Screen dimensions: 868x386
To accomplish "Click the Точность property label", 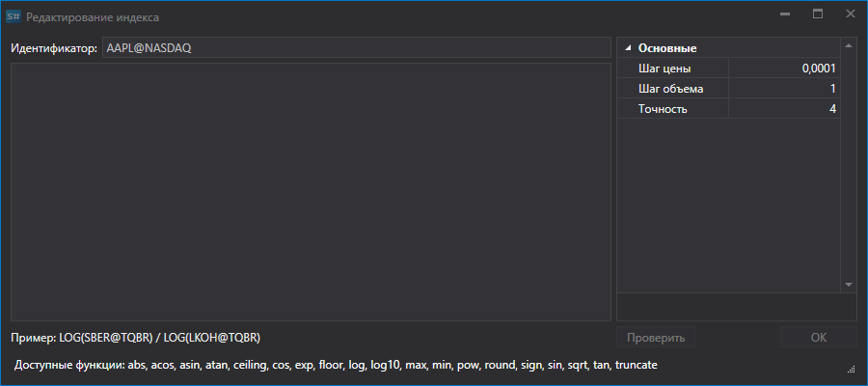I will (x=663, y=108).
